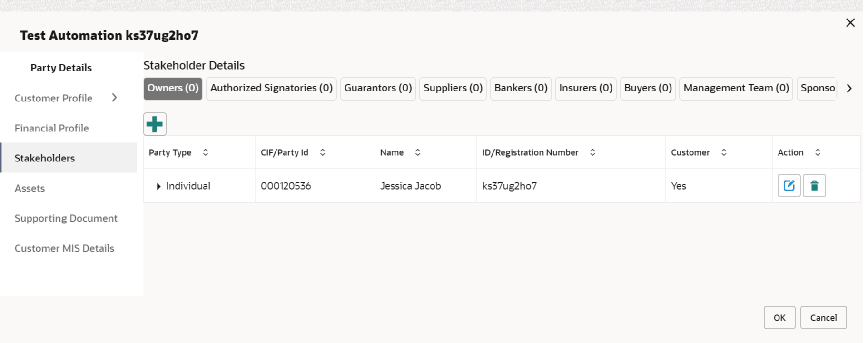
Task: Expand the Individual party type row
Action: 158,186
